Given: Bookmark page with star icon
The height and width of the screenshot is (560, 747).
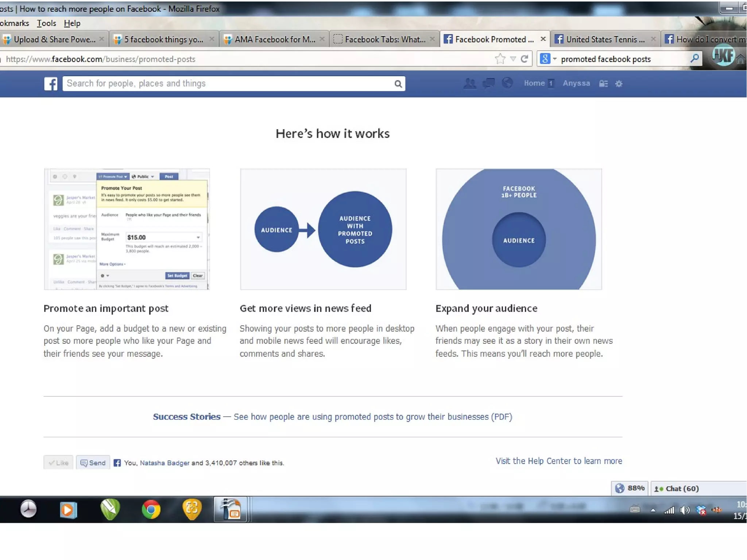Looking at the screenshot, I should [x=500, y=59].
